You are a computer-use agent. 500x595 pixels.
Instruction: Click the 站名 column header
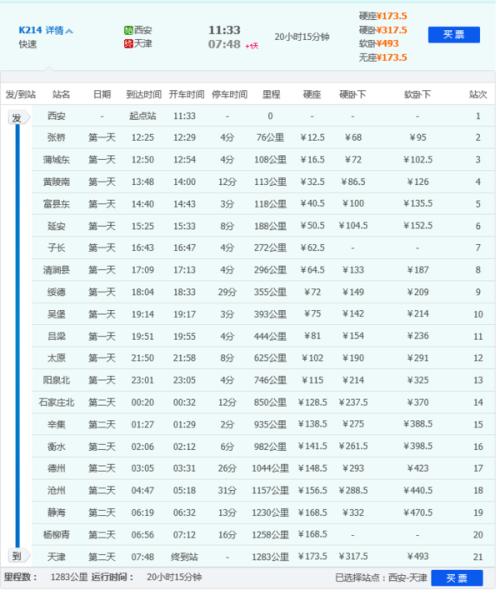61,94
